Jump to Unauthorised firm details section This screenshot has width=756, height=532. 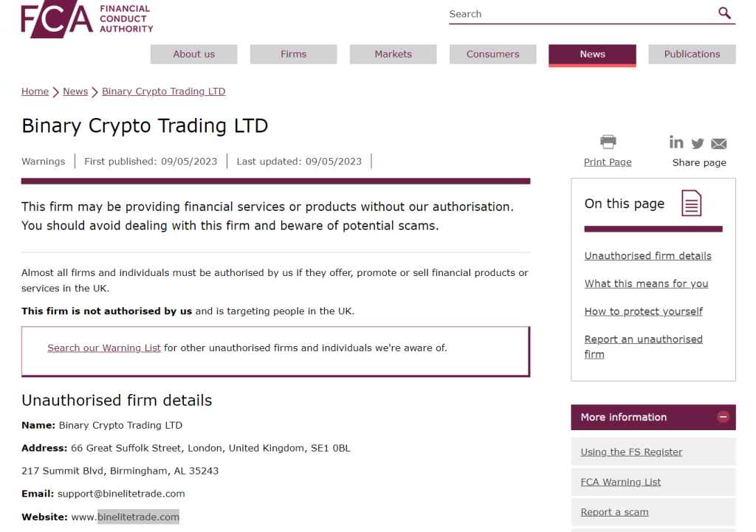(x=647, y=255)
